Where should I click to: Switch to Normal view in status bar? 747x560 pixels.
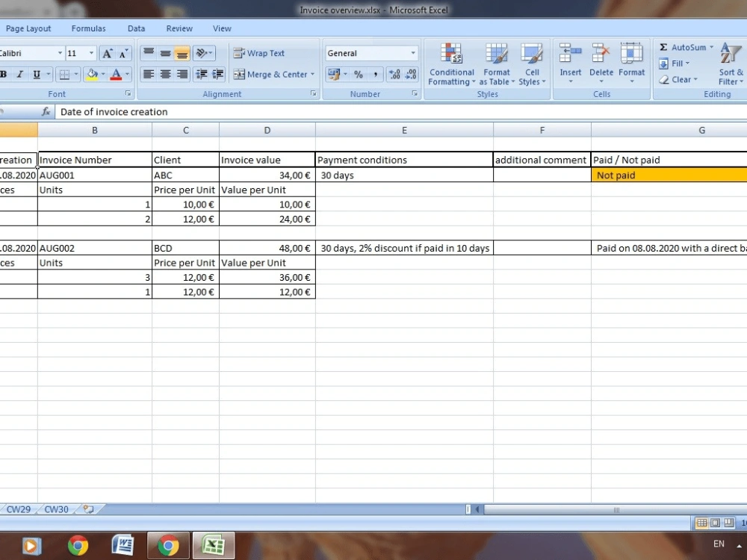pos(701,523)
